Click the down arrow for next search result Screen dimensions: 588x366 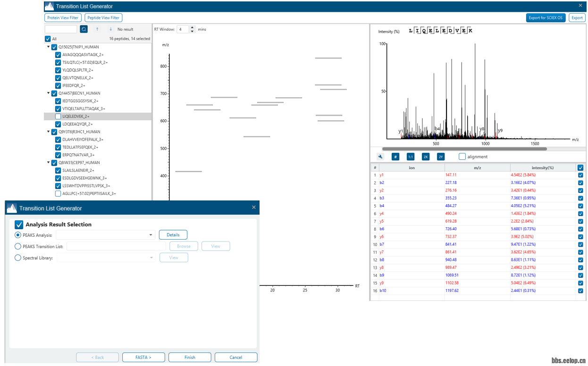coord(110,29)
